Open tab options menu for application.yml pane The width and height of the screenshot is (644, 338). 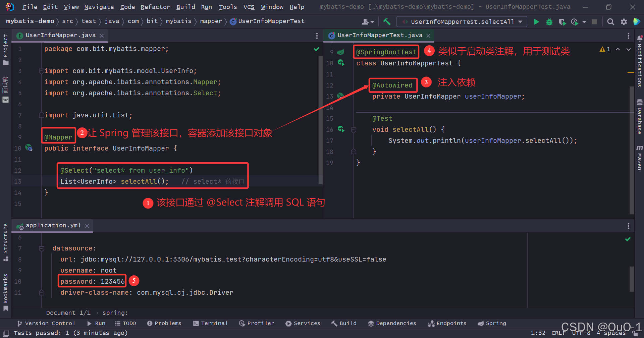(x=628, y=226)
